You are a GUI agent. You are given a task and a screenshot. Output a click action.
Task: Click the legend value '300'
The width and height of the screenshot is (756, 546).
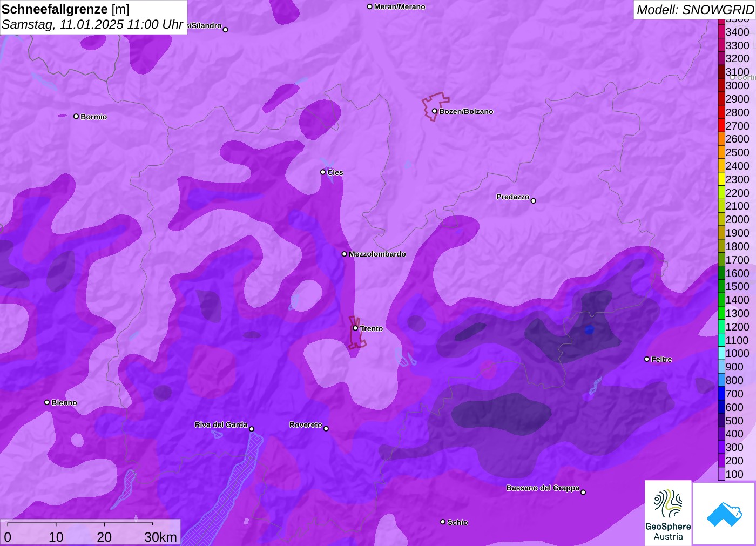[734, 447]
